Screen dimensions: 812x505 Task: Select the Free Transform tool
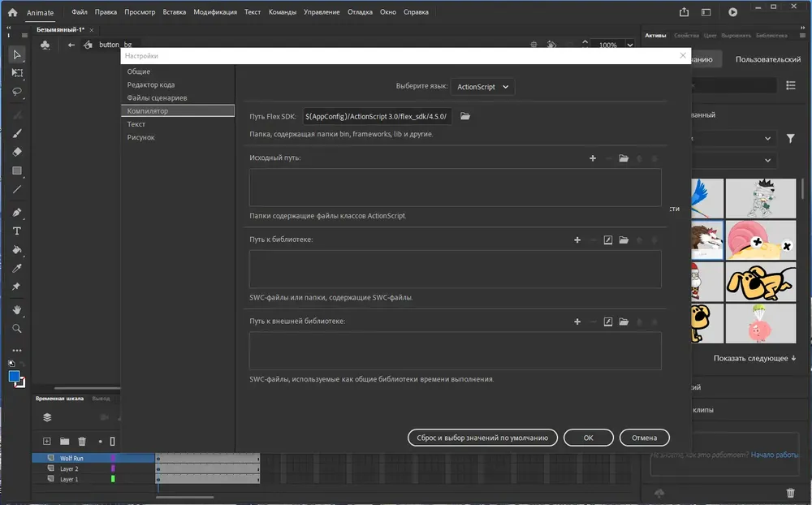[x=17, y=73]
